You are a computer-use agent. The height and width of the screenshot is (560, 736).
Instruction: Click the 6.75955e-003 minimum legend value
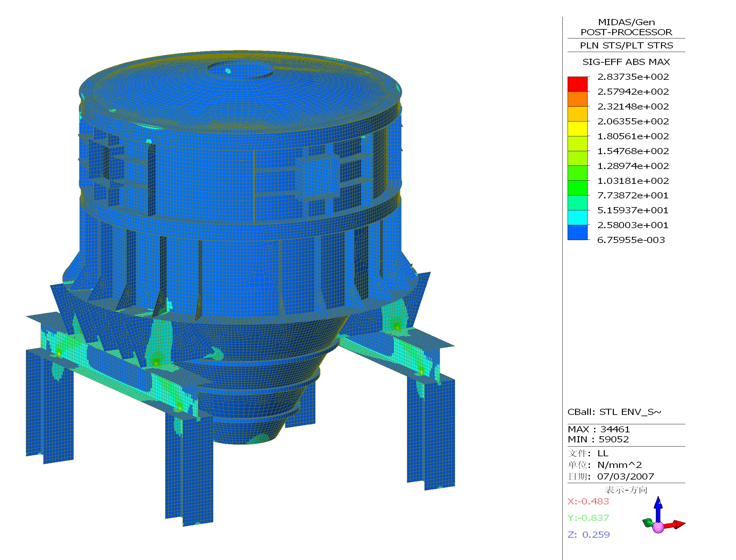point(631,240)
